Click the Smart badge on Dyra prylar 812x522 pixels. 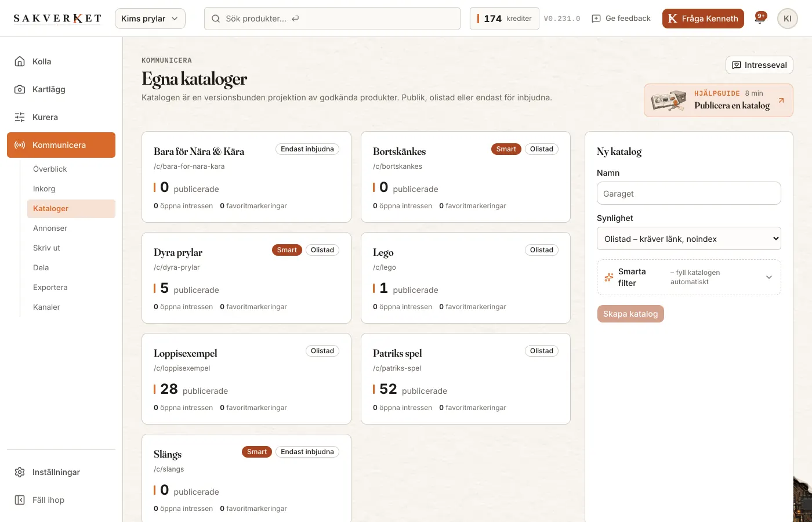pyautogui.click(x=287, y=250)
